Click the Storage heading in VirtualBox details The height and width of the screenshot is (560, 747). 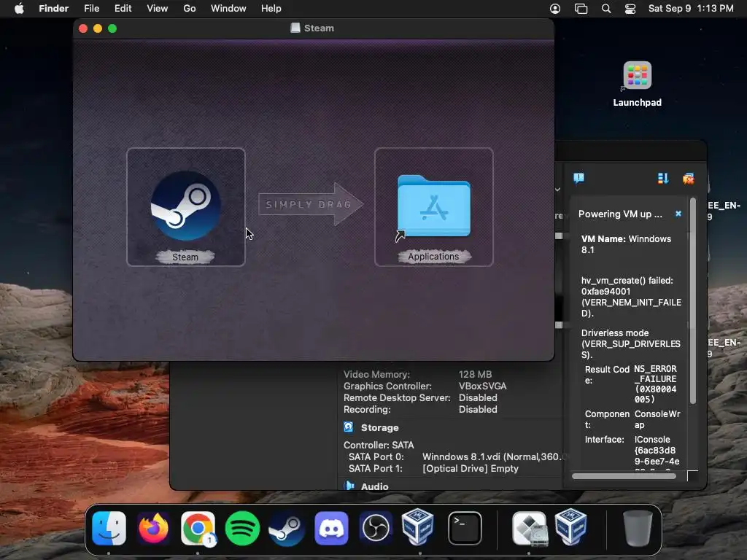point(379,427)
